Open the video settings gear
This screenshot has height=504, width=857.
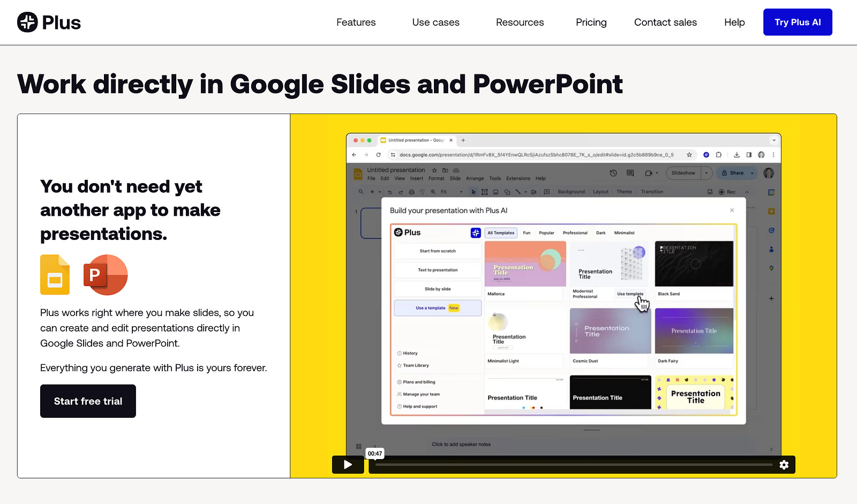(x=784, y=465)
